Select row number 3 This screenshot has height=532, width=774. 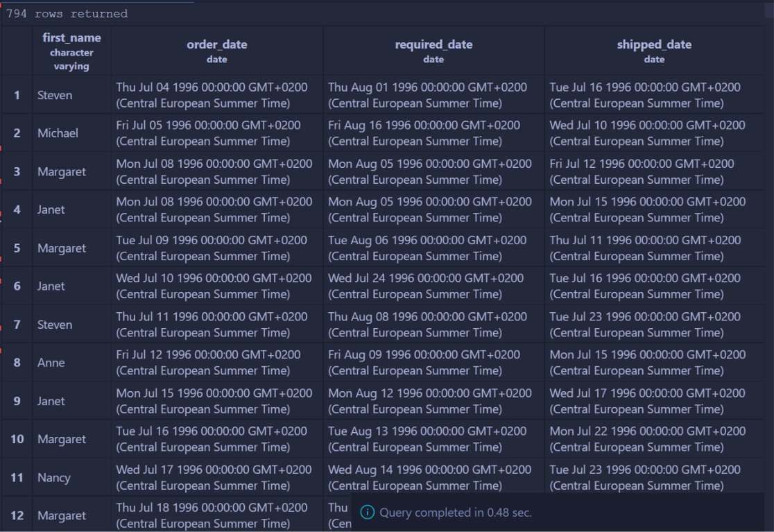(17, 171)
